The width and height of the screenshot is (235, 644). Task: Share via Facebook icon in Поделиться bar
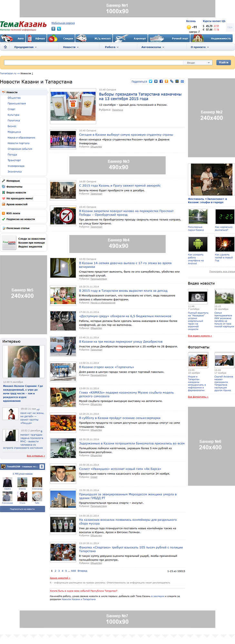(x=161, y=82)
